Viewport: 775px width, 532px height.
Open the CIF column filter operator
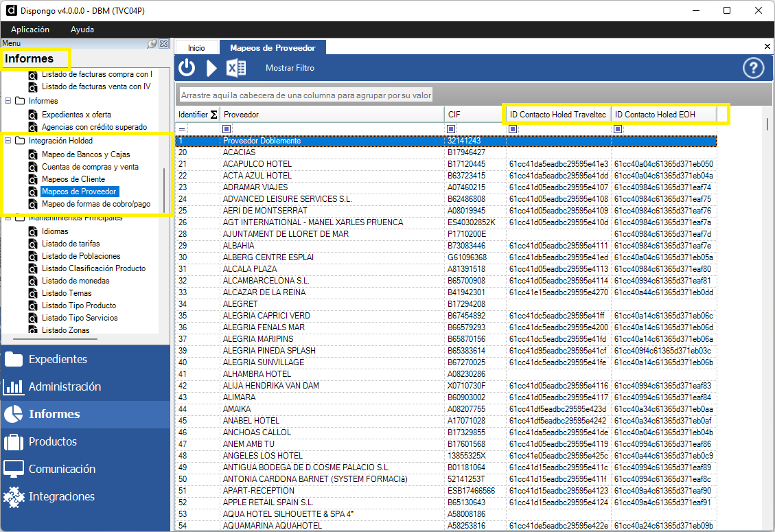point(451,129)
